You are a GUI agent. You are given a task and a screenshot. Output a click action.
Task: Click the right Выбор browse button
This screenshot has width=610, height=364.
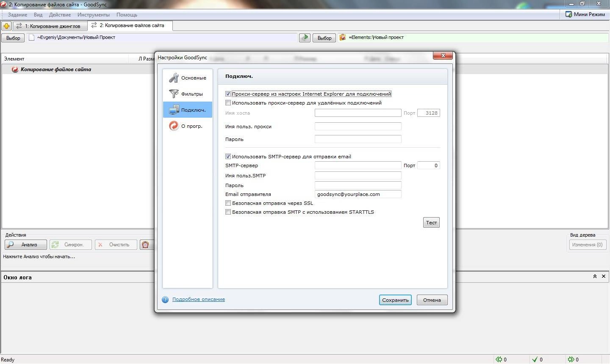click(324, 38)
